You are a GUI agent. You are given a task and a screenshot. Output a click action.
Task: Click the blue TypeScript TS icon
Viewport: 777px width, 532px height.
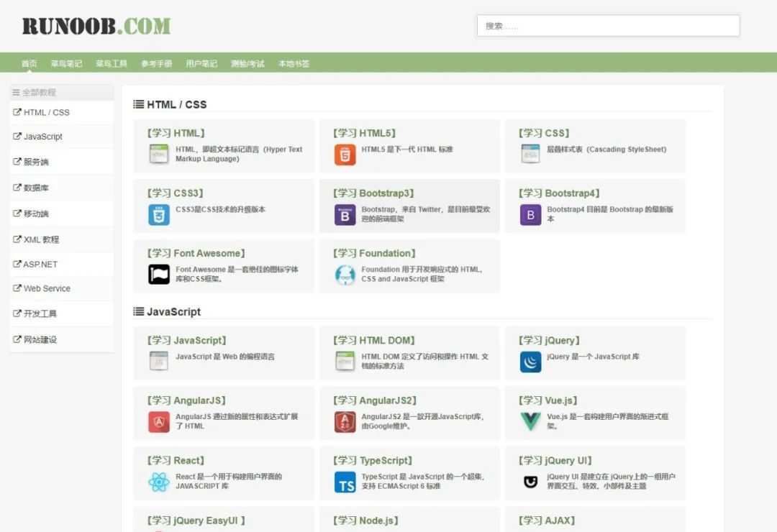tap(345, 482)
